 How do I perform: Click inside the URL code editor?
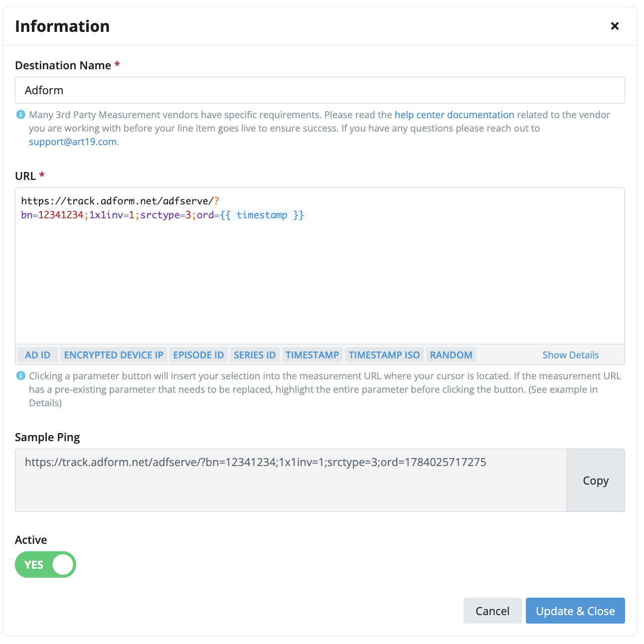[x=320, y=266]
